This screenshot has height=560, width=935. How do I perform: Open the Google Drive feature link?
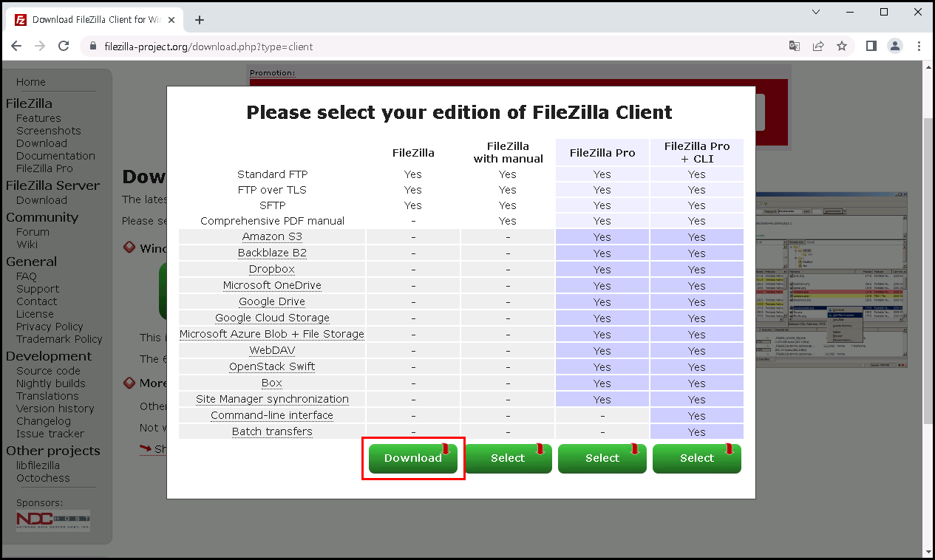tap(272, 301)
